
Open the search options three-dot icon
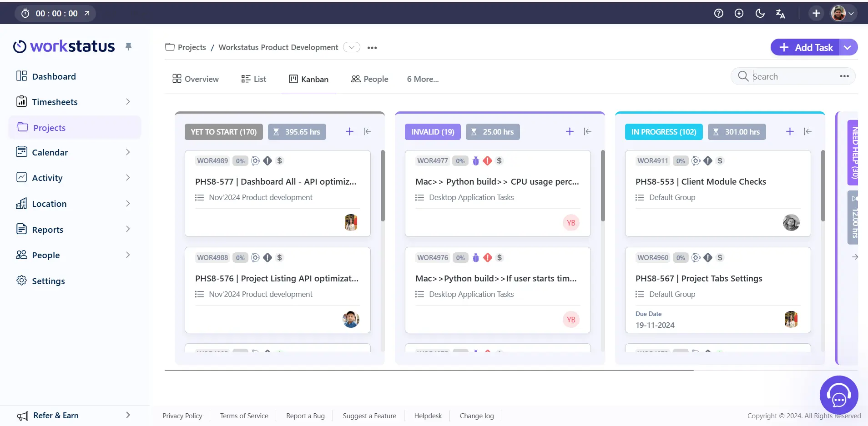click(844, 76)
